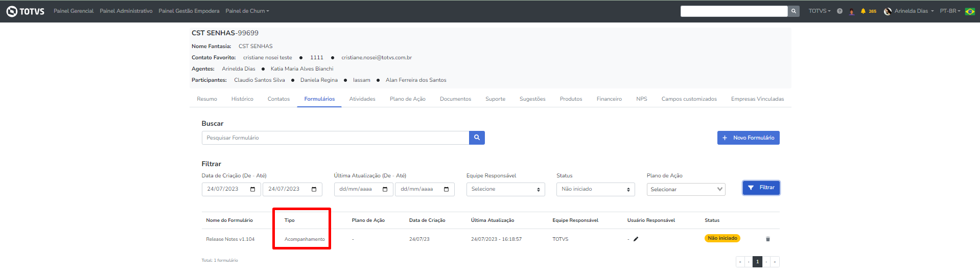Open calendar picker of first Data de Criação field

252,189
